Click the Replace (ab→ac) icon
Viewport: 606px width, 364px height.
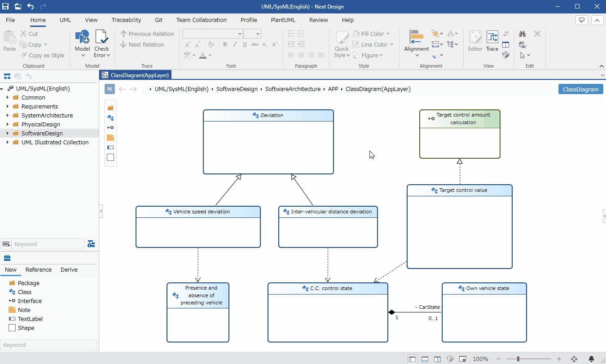point(523,44)
